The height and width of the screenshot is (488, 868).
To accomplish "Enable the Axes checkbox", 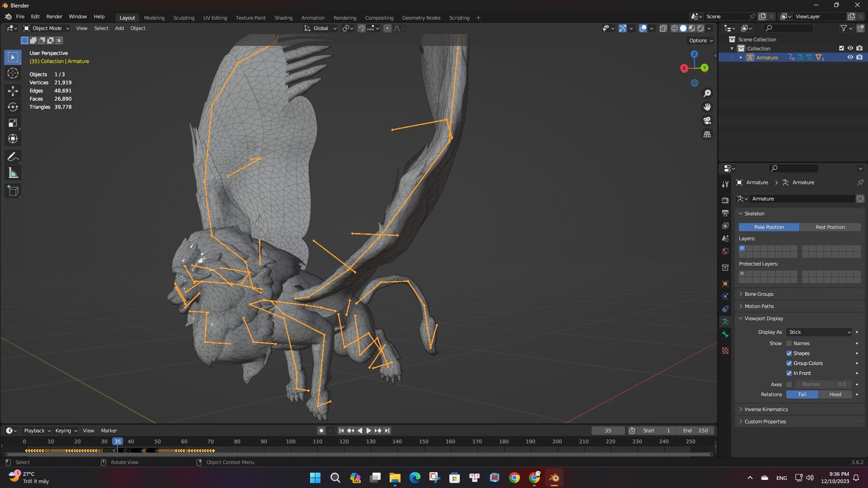I will [789, 385].
